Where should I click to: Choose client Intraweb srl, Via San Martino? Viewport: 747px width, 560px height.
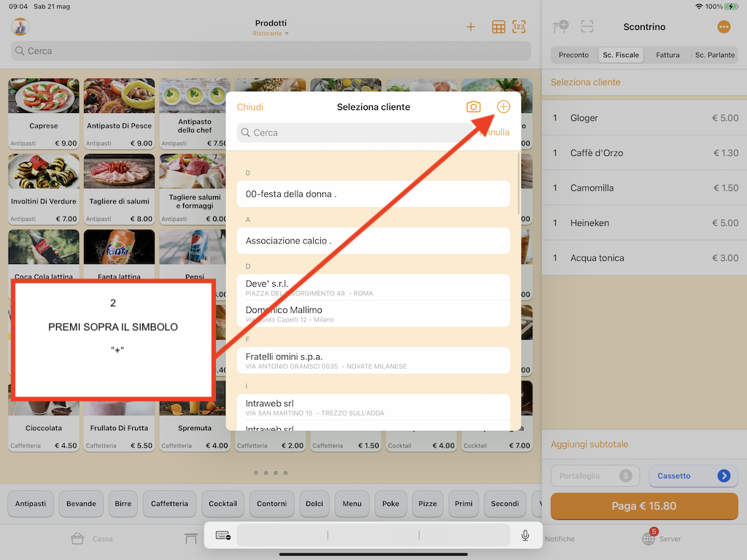click(373, 407)
